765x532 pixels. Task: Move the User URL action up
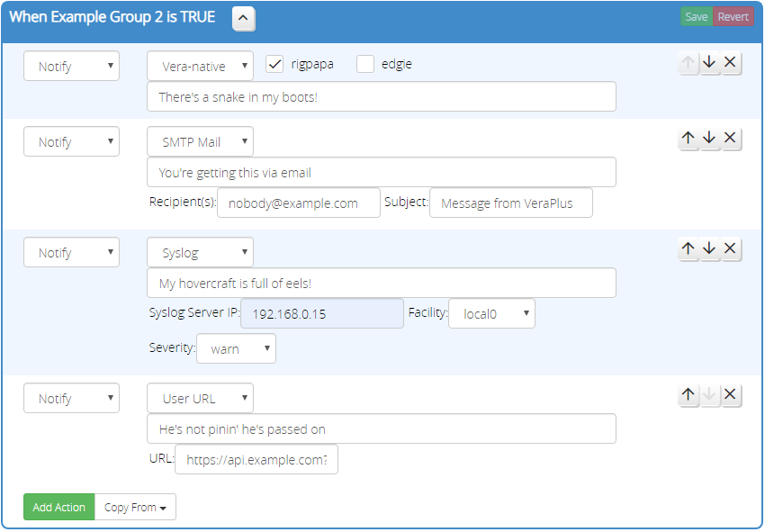[x=688, y=394]
